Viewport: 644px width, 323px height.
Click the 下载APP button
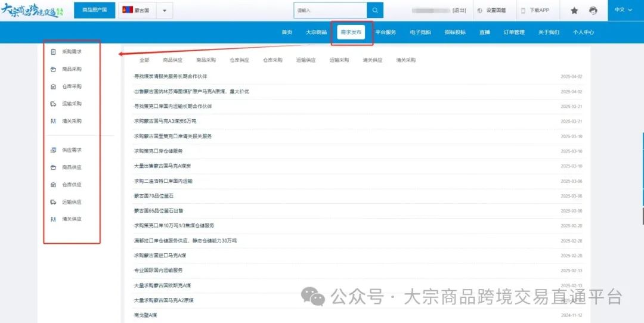pyautogui.click(x=535, y=10)
